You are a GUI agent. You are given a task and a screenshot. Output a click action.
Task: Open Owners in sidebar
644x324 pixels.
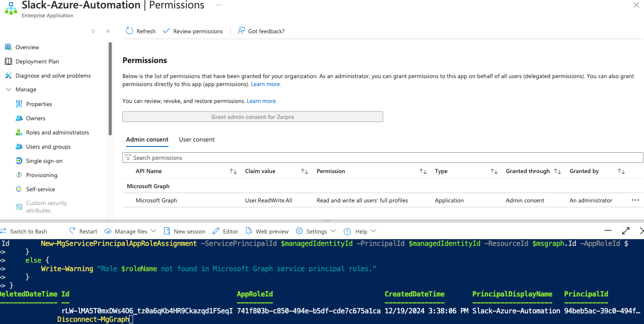coord(35,118)
